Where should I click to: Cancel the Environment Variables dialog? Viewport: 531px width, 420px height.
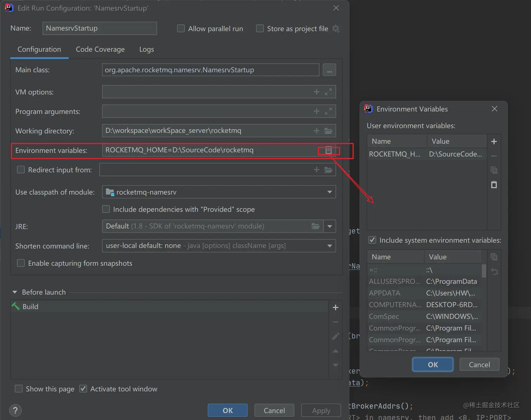tap(479, 365)
